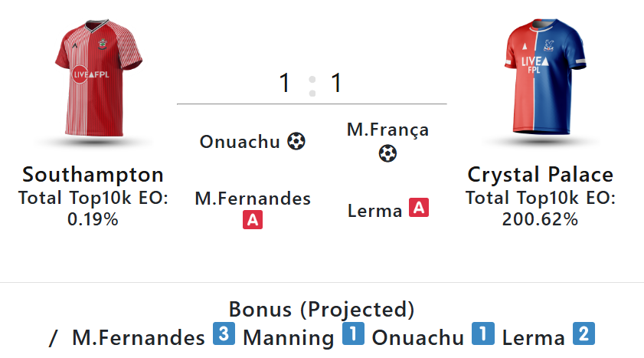Click Onuachu goal scorer name

(x=240, y=142)
